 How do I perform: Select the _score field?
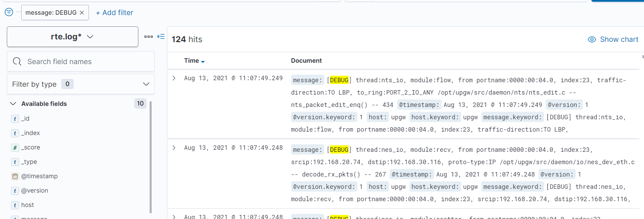pyautogui.click(x=30, y=147)
